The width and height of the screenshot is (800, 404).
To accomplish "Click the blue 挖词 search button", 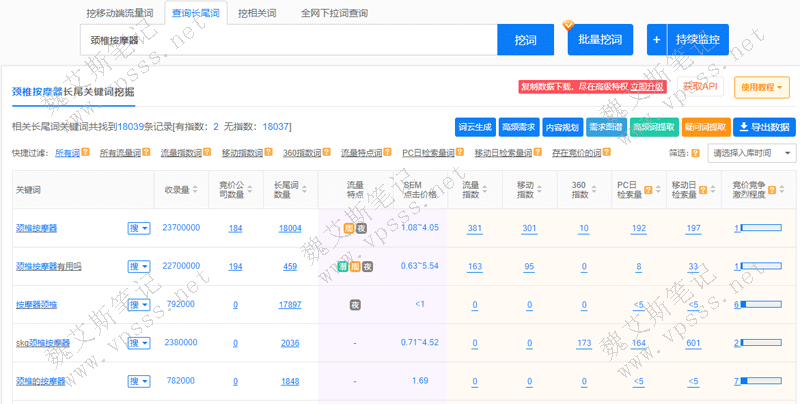I will click(x=525, y=40).
